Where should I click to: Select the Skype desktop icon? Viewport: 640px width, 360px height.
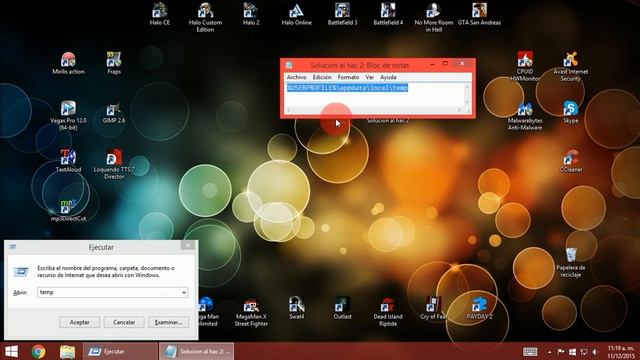coord(571,112)
